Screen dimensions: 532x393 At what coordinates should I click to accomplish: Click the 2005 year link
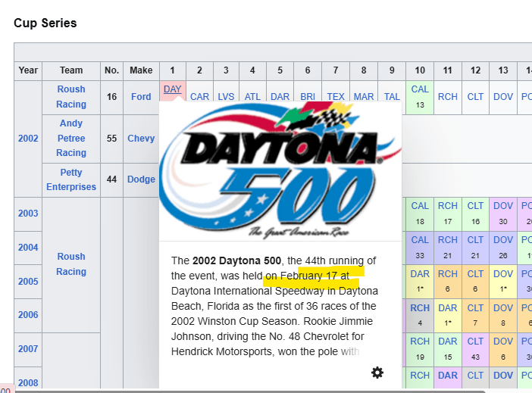pos(28,282)
